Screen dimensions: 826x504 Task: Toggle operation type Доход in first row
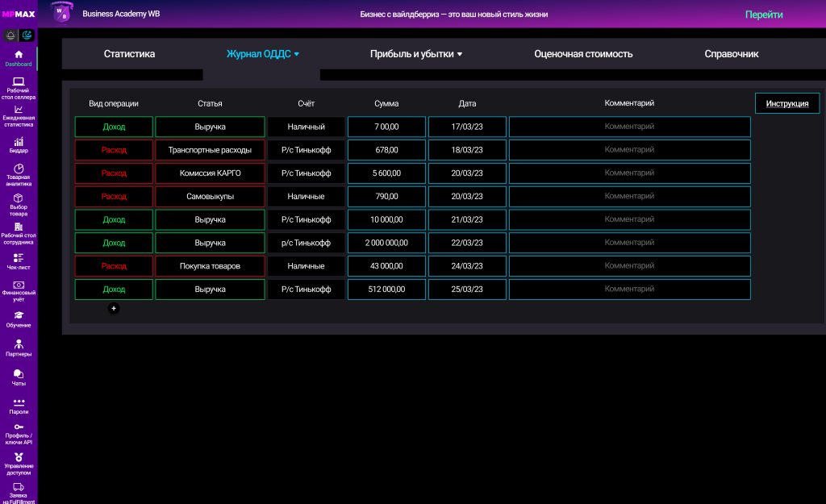coord(114,127)
